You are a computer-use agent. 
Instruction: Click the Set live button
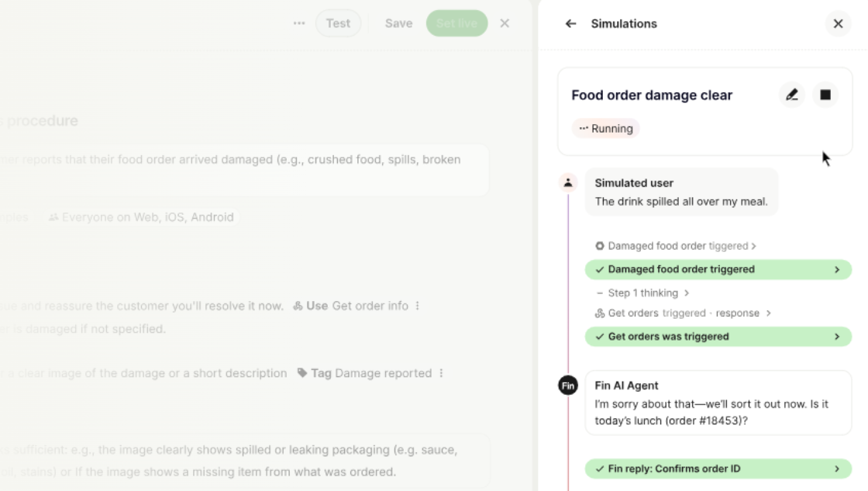click(456, 23)
